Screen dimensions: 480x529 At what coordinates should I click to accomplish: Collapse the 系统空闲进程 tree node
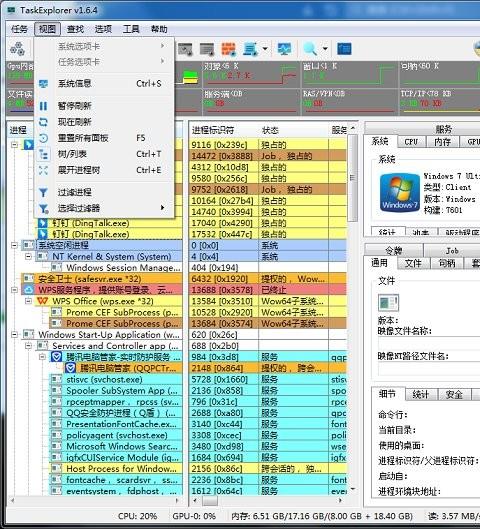15,245
